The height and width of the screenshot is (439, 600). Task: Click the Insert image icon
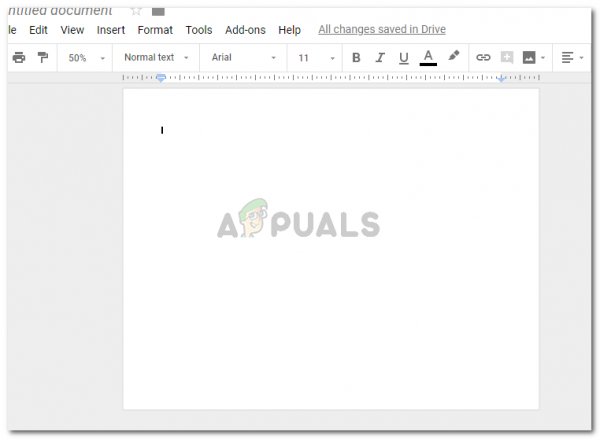529,58
